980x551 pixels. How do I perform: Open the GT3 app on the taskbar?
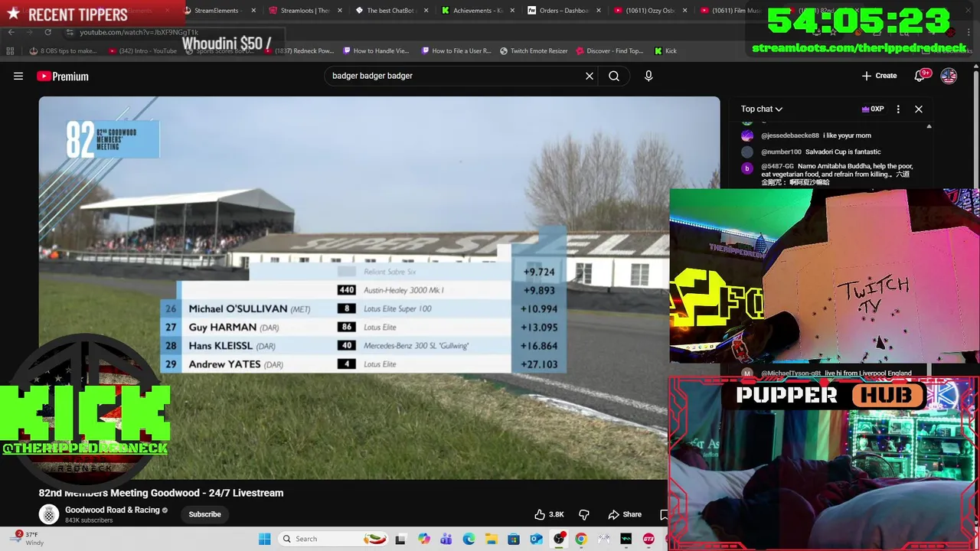coord(648,539)
